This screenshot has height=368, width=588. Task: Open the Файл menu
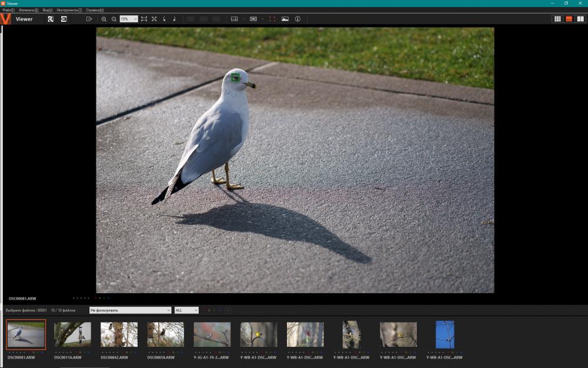pos(8,10)
